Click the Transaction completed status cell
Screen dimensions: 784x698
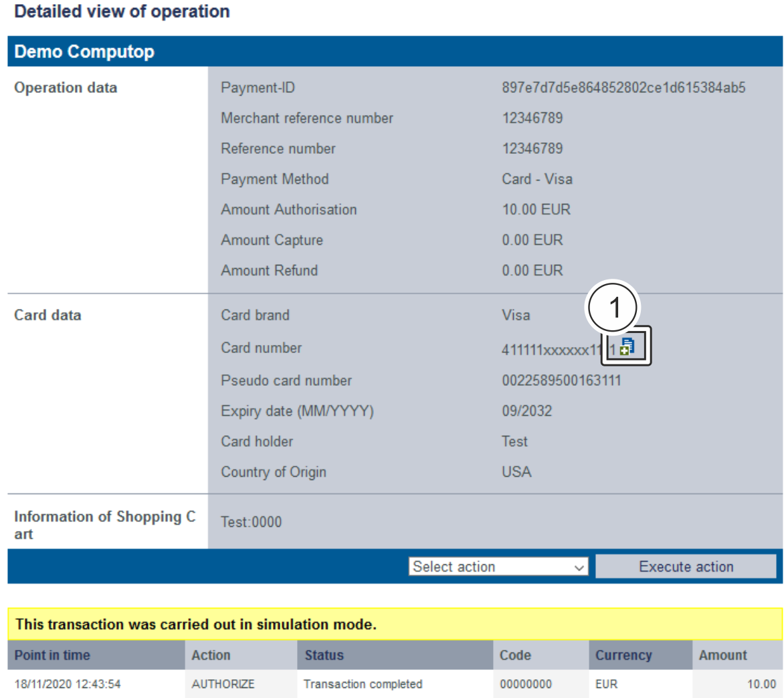pyautogui.click(x=363, y=684)
